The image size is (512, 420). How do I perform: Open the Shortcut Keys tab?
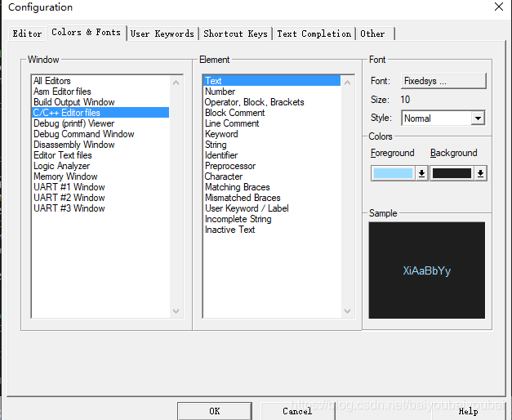point(235,34)
